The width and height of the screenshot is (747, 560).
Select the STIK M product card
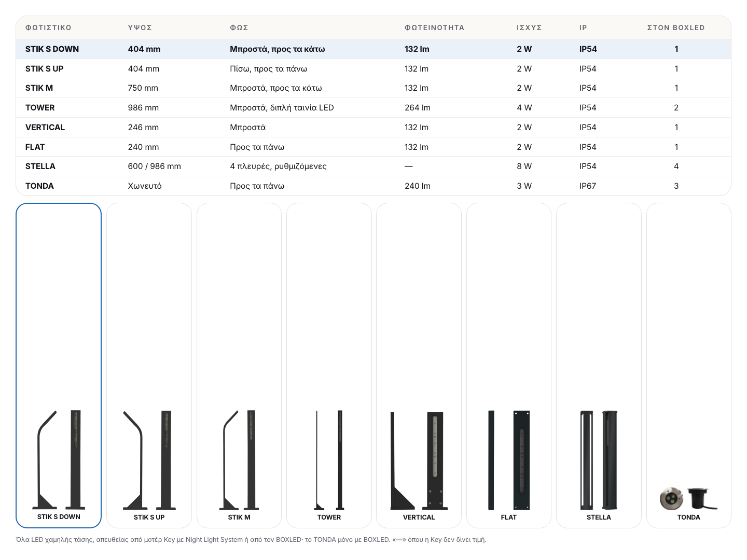(239, 366)
